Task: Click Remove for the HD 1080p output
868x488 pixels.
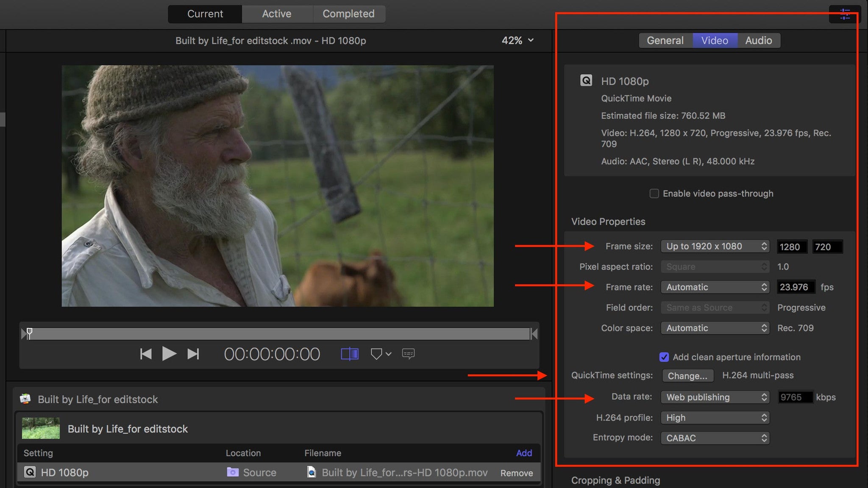Action: click(516, 473)
